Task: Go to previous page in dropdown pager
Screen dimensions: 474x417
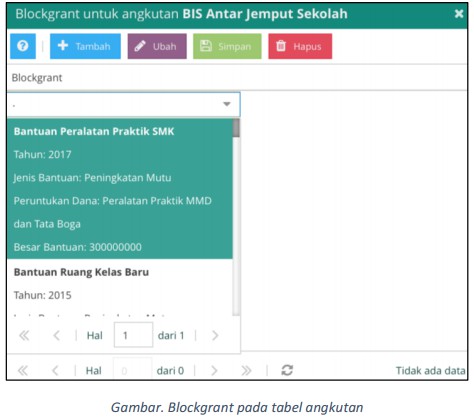Action: tap(56, 335)
